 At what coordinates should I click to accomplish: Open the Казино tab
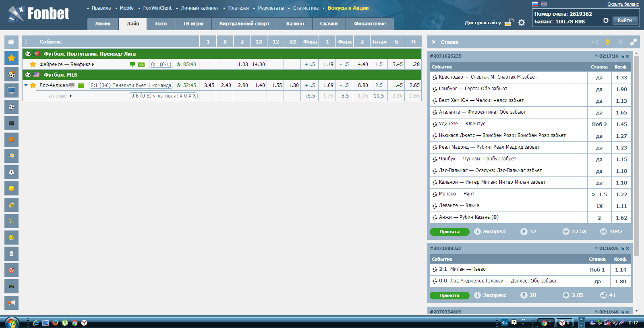click(x=295, y=24)
